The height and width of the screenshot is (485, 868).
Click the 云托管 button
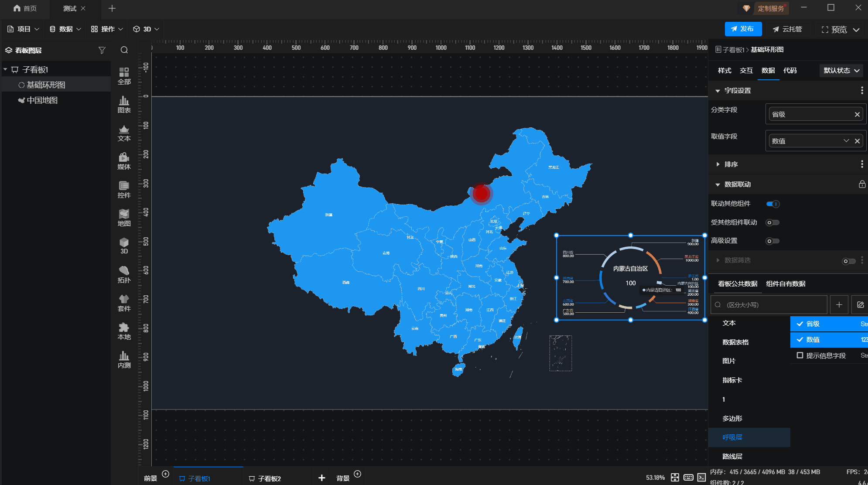[787, 29]
